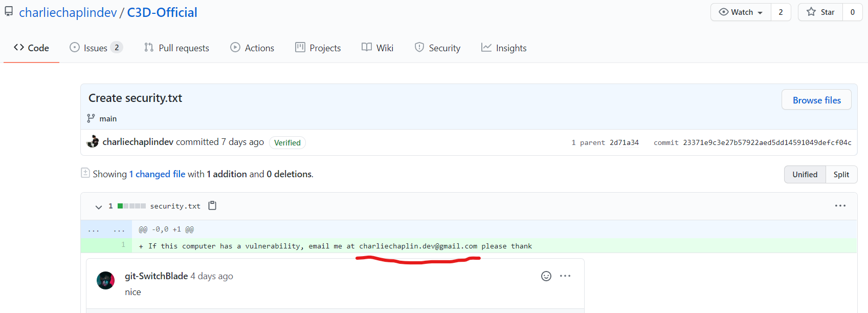Switch to the Code tab
The height and width of the screenshot is (313, 868).
31,48
